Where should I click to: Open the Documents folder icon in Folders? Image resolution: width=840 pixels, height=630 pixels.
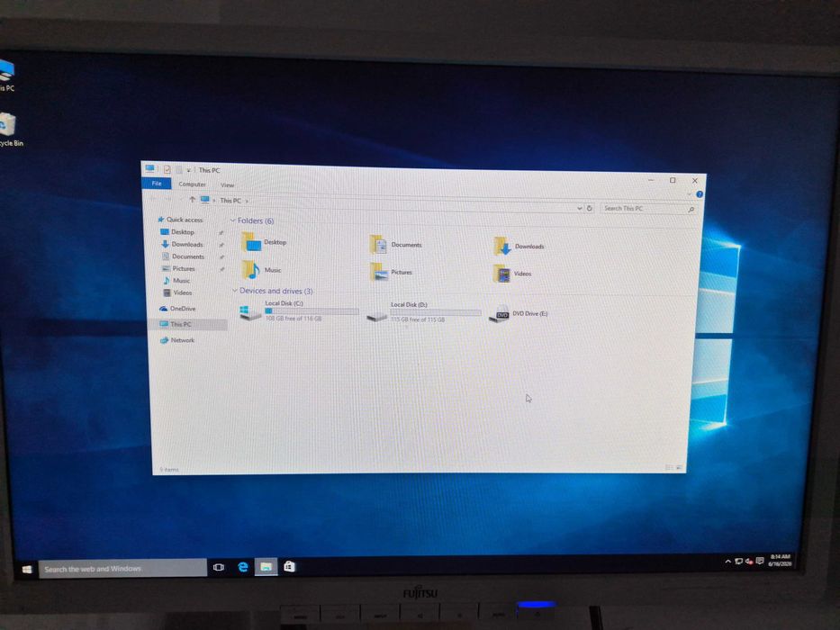click(x=378, y=244)
